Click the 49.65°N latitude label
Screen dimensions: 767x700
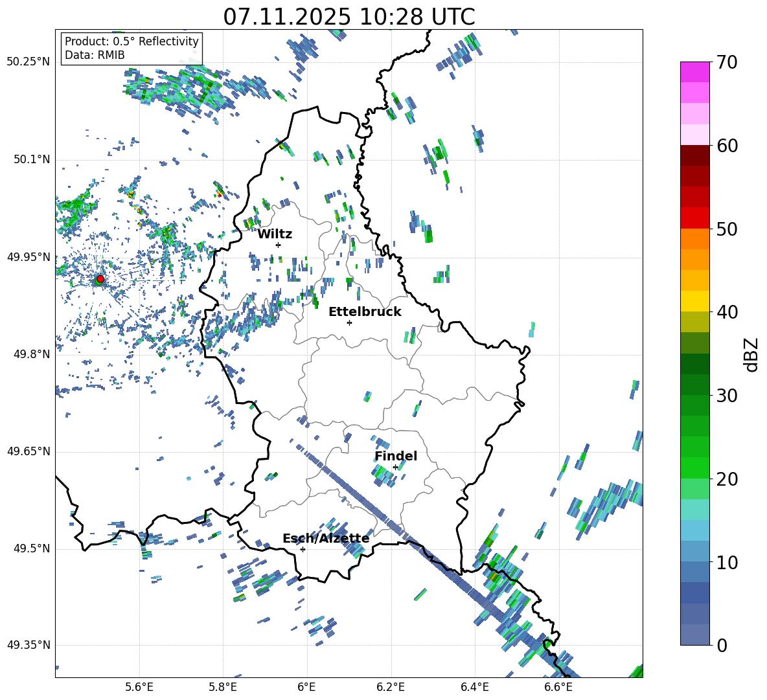coord(29,451)
